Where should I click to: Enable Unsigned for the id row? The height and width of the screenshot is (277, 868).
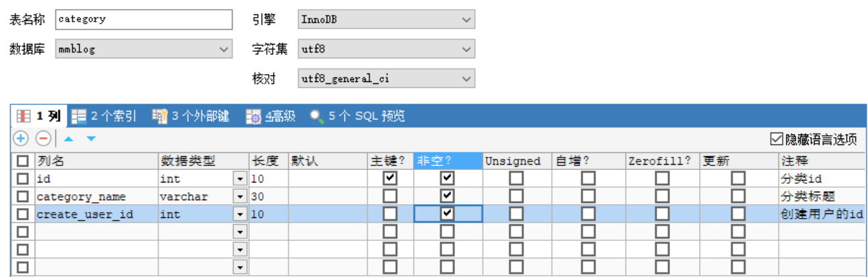pos(516,178)
